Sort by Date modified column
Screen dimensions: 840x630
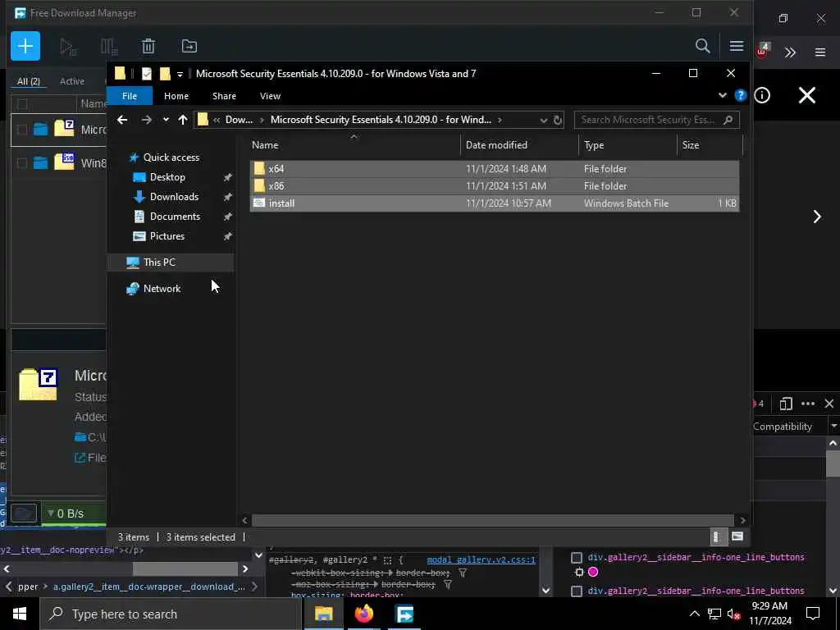click(518, 145)
